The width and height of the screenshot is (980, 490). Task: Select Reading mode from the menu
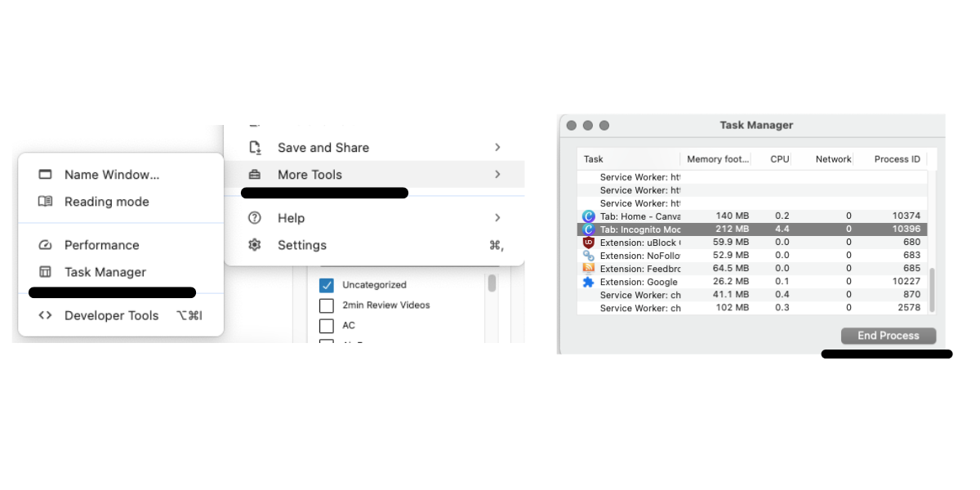click(106, 202)
